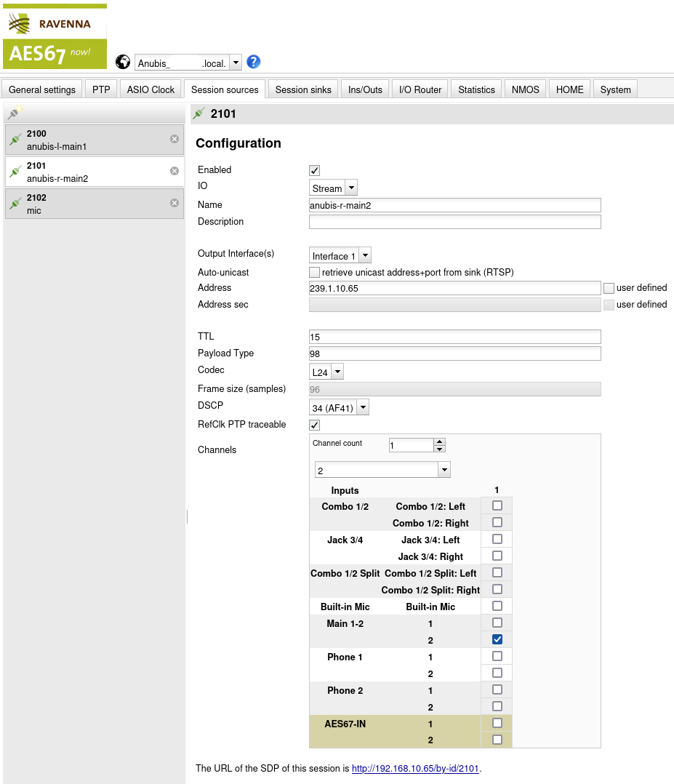Open the Statistics tab
The width and height of the screenshot is (674, 784).
[476, 89]
